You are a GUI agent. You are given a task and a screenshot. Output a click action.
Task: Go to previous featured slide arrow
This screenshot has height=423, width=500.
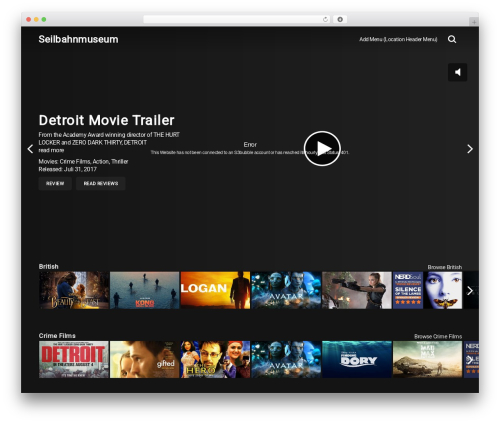click(x=30, y=149)
